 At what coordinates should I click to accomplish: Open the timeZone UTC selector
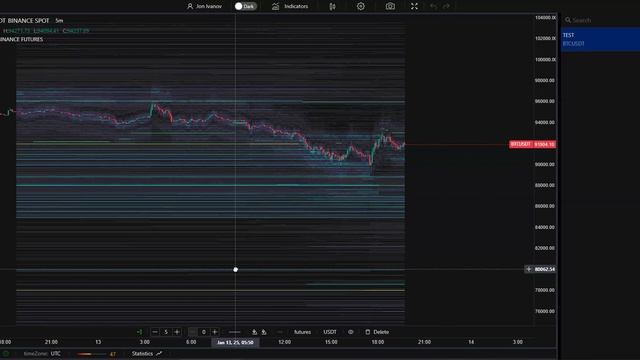click(x=42, y=353)
